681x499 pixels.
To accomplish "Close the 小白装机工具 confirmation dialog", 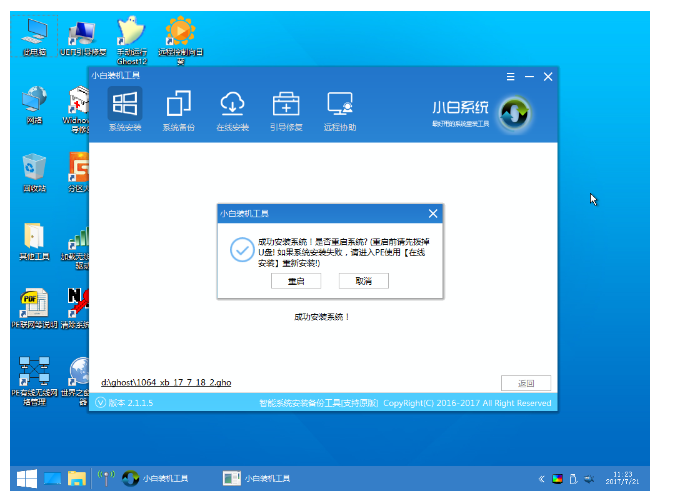I will click(432, 214).
